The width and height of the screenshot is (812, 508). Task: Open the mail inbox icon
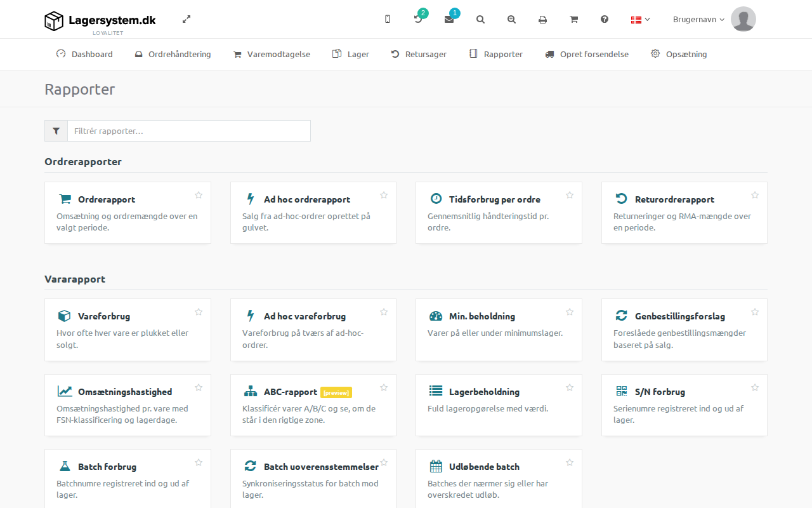click(449, 19)
